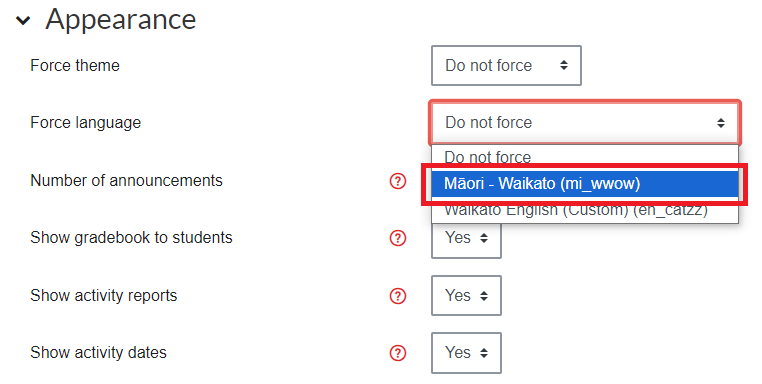762x384 pixels.
Task: Open Show gradebook to students Yes dropdown
Action: pos(466,241)
